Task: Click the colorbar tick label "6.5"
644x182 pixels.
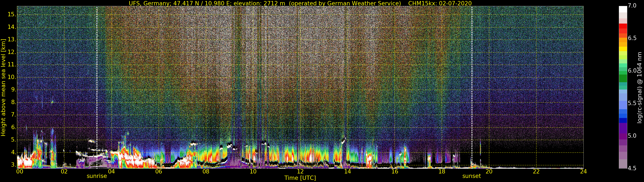Action: [632, 38]
